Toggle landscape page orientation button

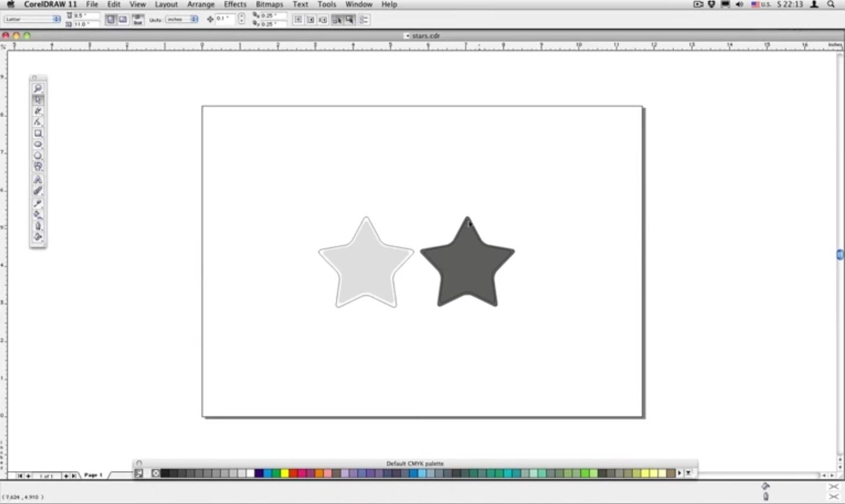click(122, 19)
